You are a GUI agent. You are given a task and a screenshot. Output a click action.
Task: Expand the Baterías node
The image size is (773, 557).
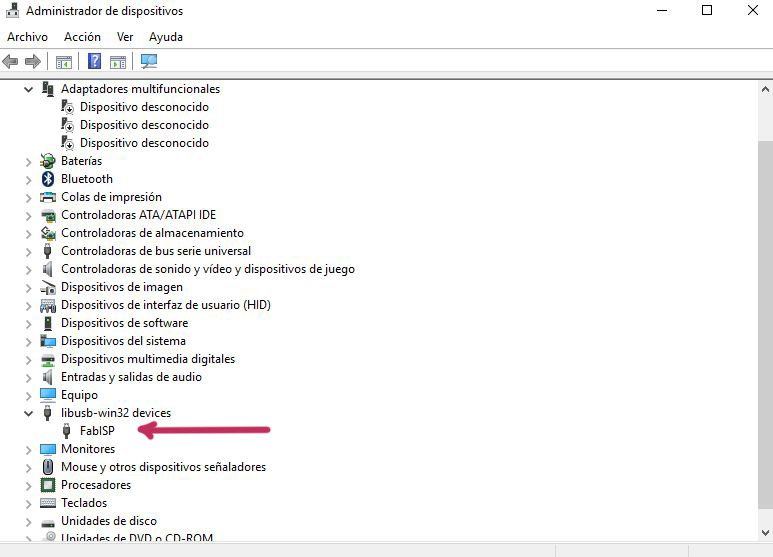pyautogui.click(x=29, y=161)
